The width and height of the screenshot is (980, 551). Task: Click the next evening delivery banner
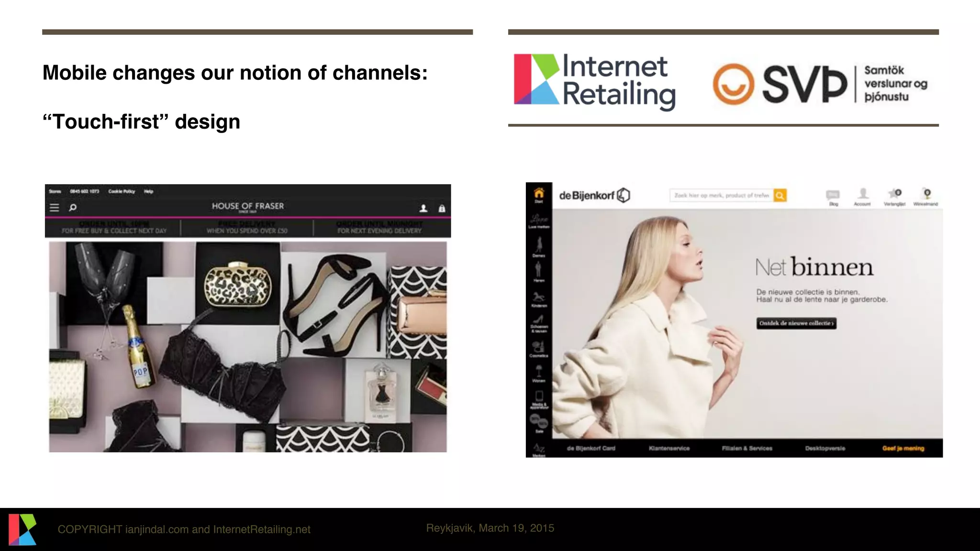tap(379, 227)
